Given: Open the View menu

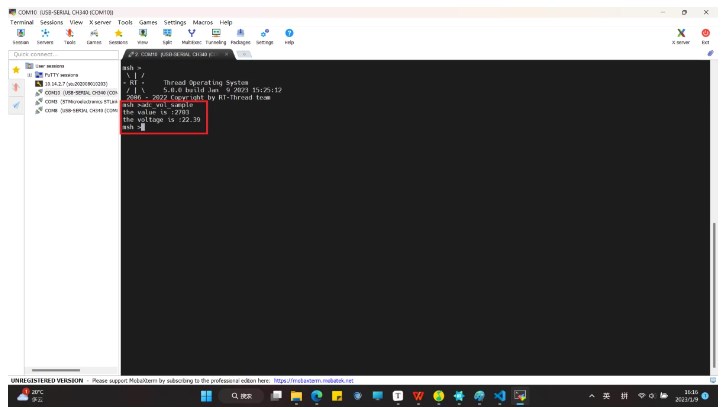Looking at the screenshot, I should tap(76, 22).
